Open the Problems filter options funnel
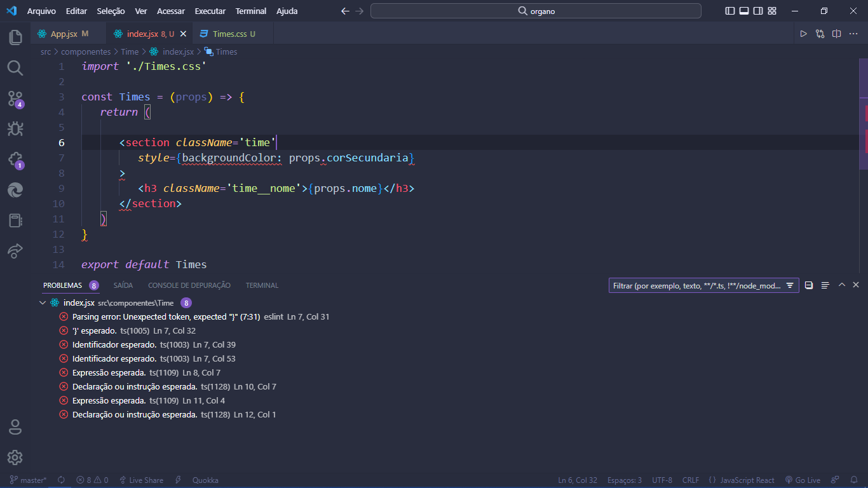 (x=790, y=286)
